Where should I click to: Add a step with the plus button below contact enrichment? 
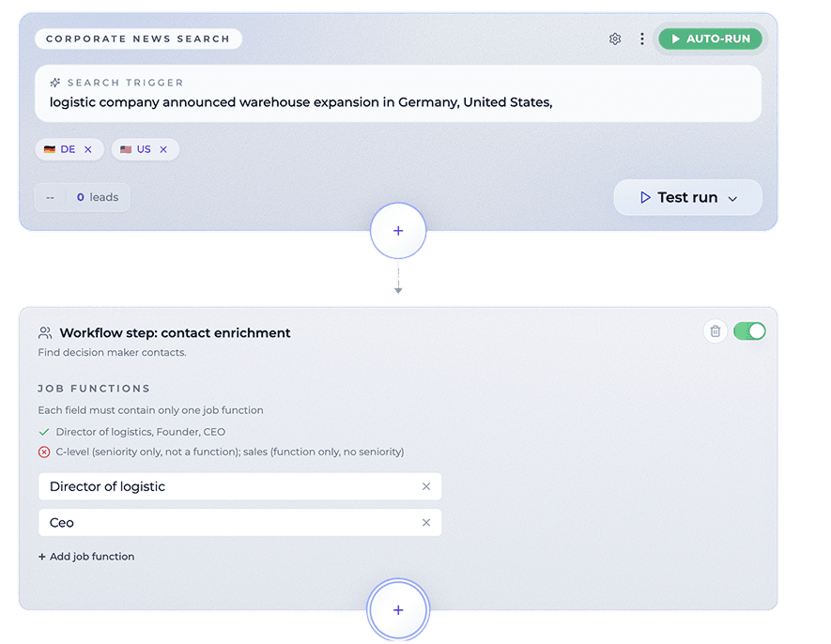coord(398,609)
